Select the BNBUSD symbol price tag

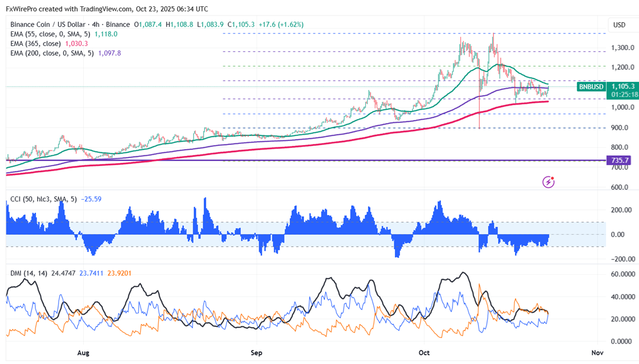click(591, 86)
